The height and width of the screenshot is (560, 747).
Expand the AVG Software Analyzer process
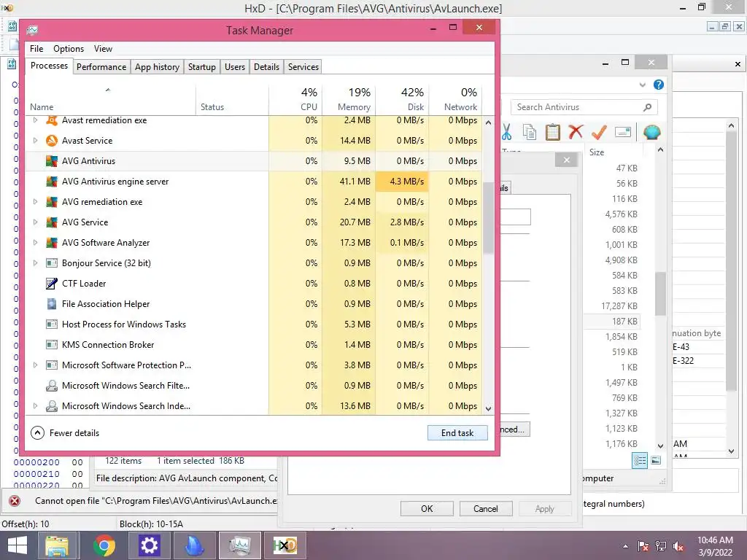pos(35,243)
